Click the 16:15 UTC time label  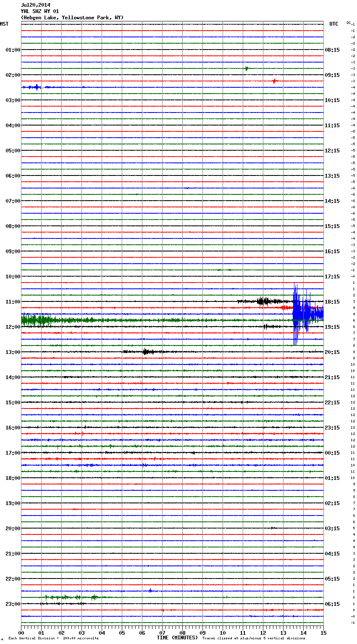pos(332,251)
